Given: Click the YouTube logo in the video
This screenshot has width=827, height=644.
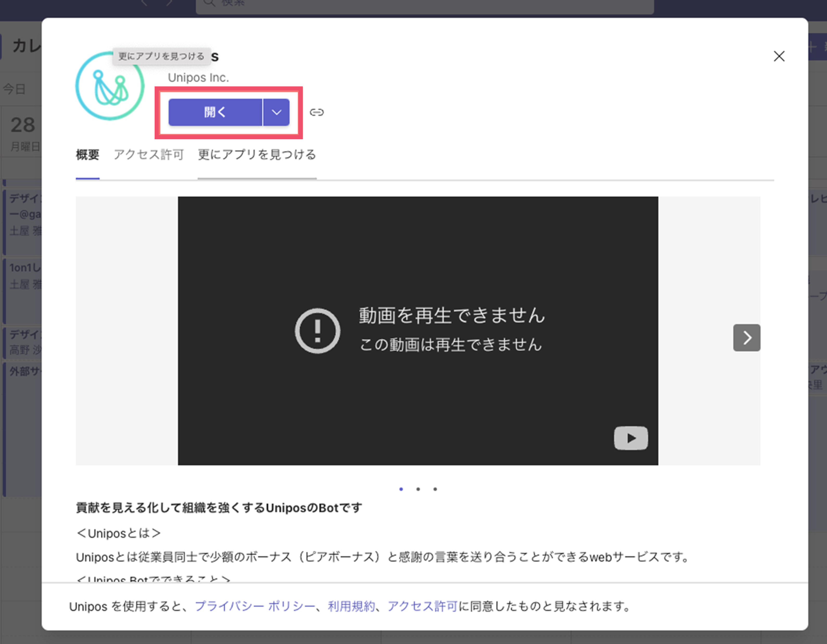Looking at the screenshot, I should click(x=630, y=438).
